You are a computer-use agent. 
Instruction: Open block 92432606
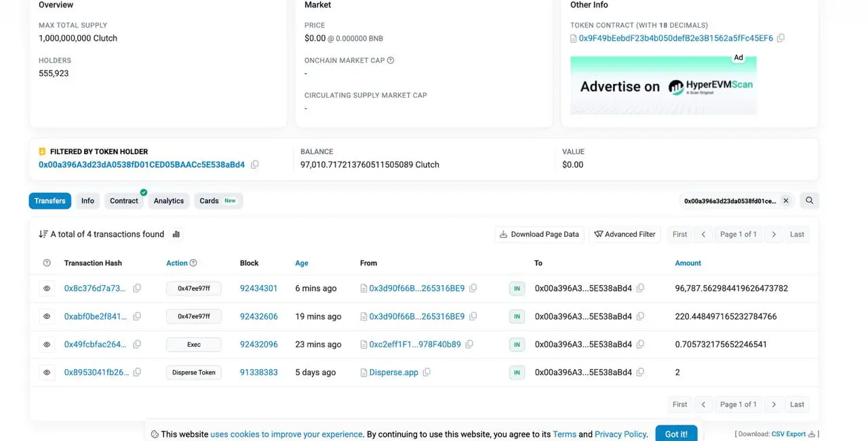click(x=259, y=316)
